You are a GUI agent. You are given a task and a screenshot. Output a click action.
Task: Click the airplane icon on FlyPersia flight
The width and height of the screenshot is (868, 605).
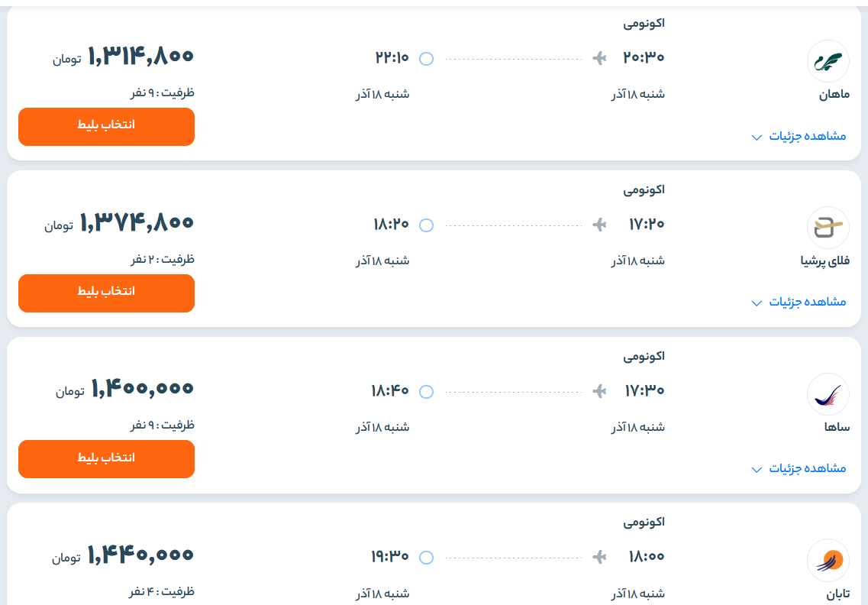pyautogui.click(x=599, y=225)
